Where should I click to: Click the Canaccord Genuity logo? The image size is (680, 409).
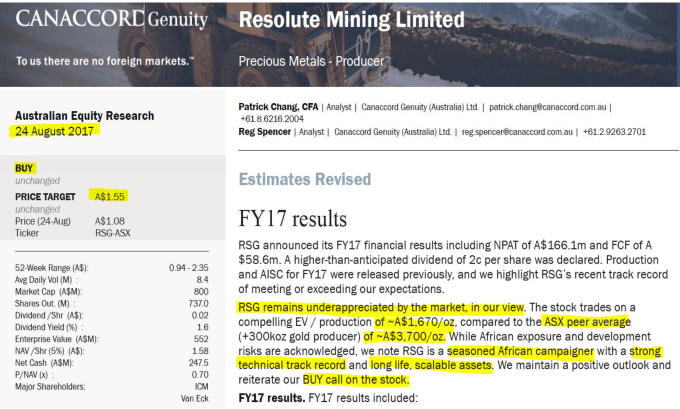point(112,21)
